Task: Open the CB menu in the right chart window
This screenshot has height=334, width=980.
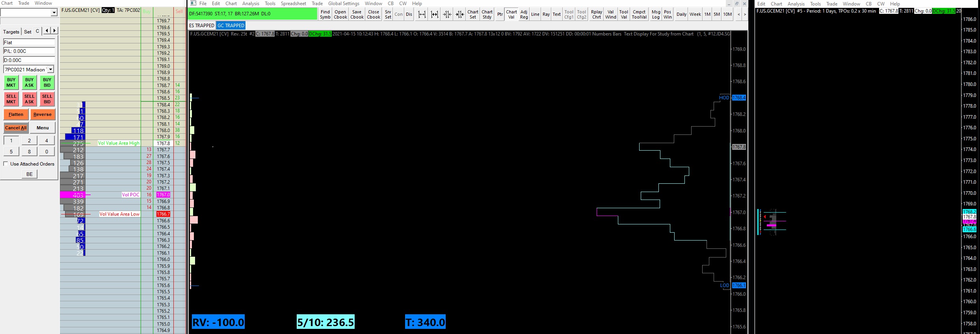Action: [868, 4]
